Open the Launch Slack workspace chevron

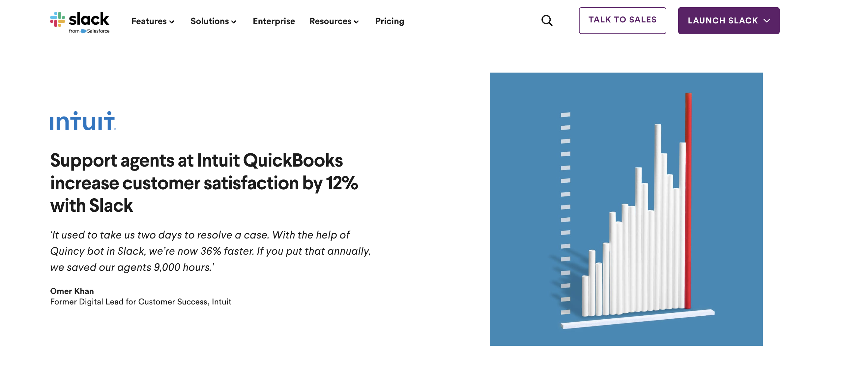(767, 20)
